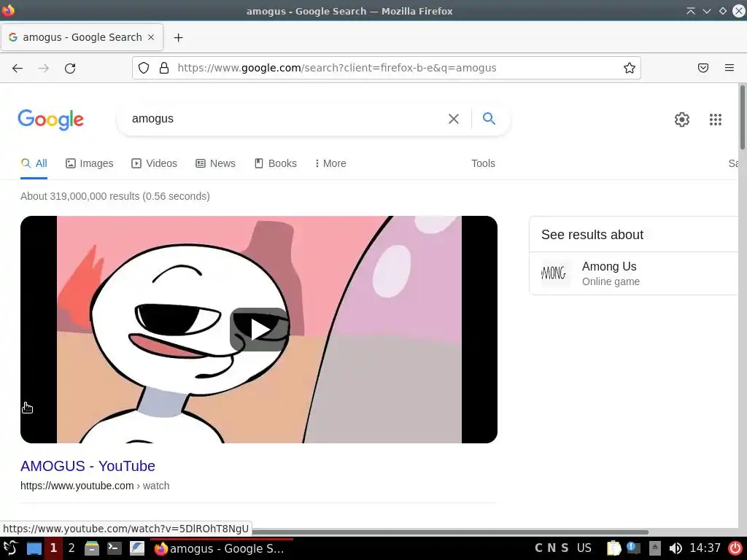Open the volume speaker control
The height and width of the screenshot is (560, 747).
click(676, 548)
